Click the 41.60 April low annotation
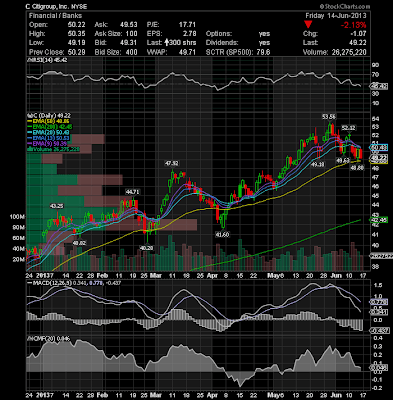Screen dimensions: 393x400 pyautogui.click(x=222, y=234)
